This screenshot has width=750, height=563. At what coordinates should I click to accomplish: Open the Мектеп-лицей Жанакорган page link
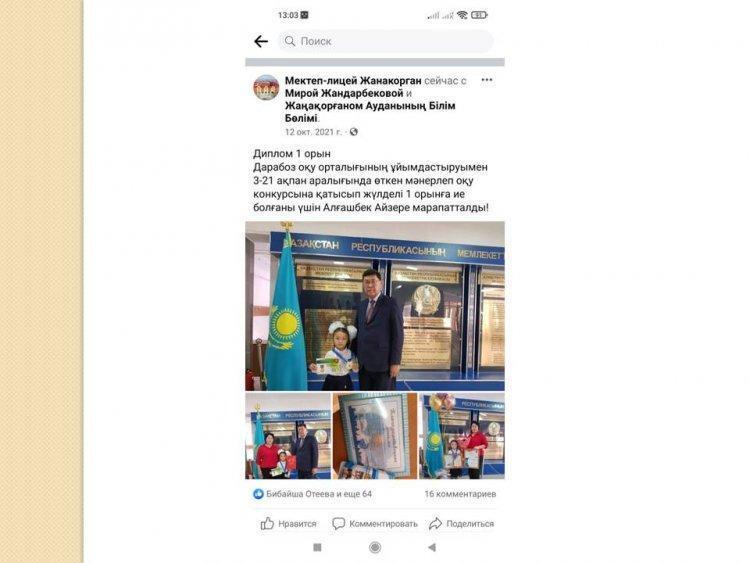[353, 80]
